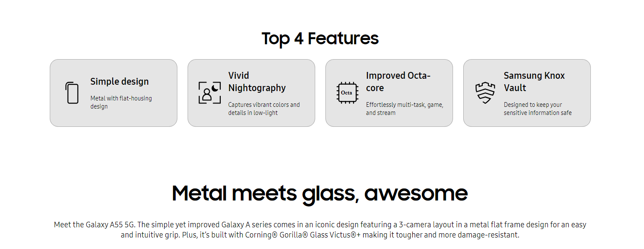This screenshot has width=644, height=249.
Task: Open the "Vivid Nightography" feature title
Action: (257, 82)
